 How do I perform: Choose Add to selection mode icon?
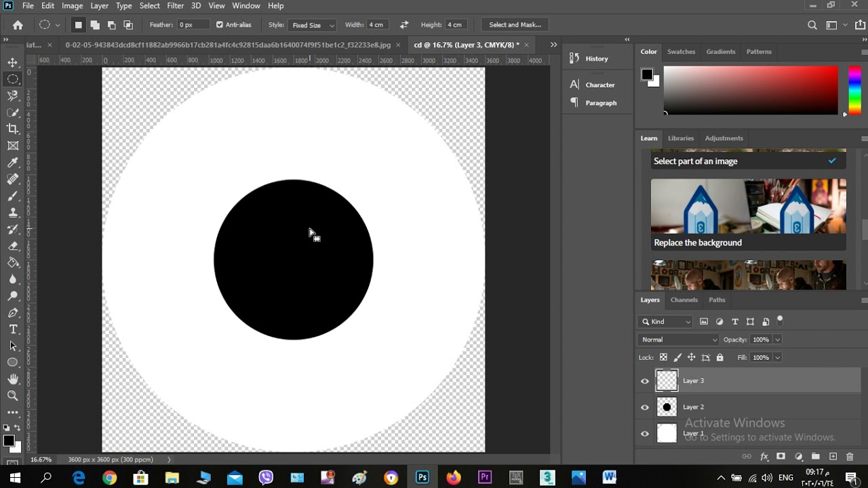click(x=95, y=25)
